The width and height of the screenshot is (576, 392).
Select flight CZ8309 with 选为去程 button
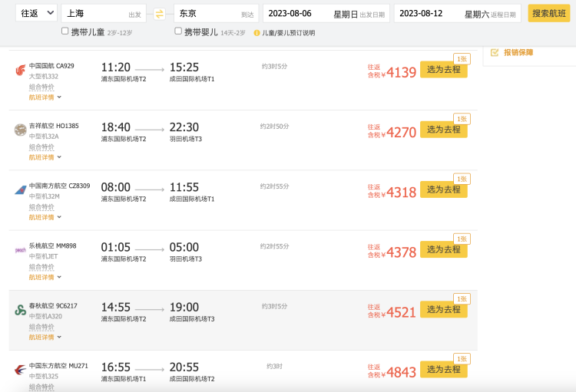coord(443,189)
